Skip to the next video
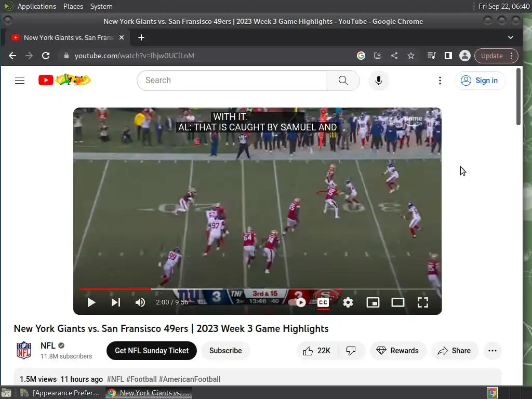Image resolution: width=532 pixels, height=399 pixels. [x=116, y=302]
